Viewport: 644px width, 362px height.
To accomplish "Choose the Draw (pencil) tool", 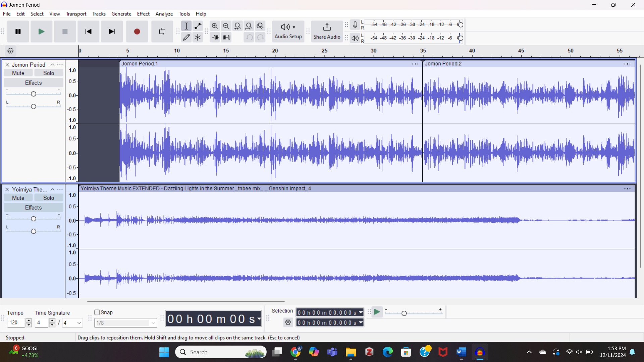I will pyautogui.click(x=186, y=38).
